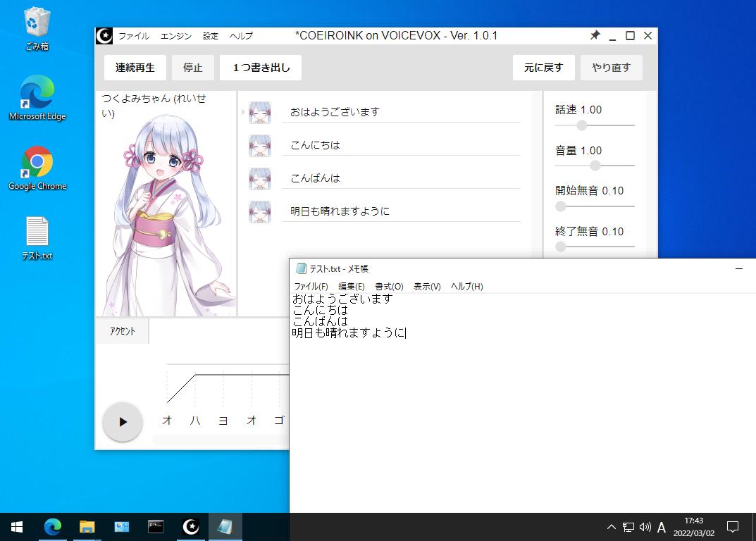This screenshot has height=541, width=756.
Task: Click character icon beside こんばんは
Action: point(260,179)
